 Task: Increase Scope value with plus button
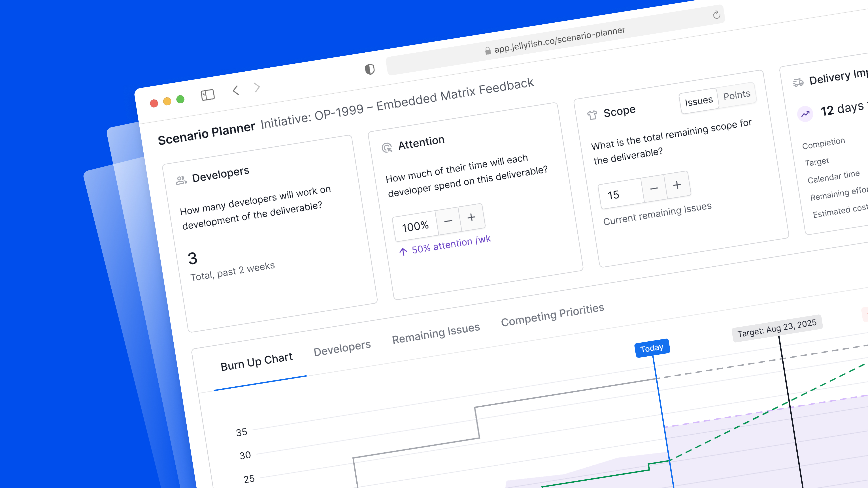click(677, 185)
